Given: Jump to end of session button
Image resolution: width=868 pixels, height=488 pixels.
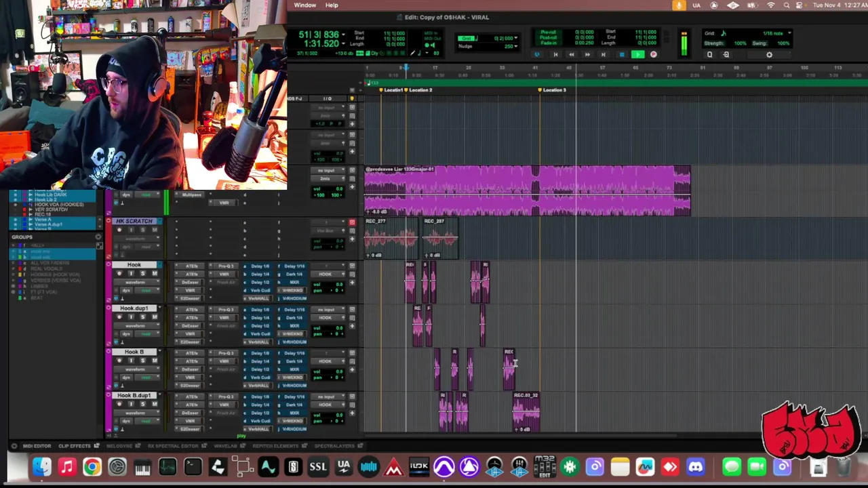Looking at the screenshot, I should (x=603, y=55).
